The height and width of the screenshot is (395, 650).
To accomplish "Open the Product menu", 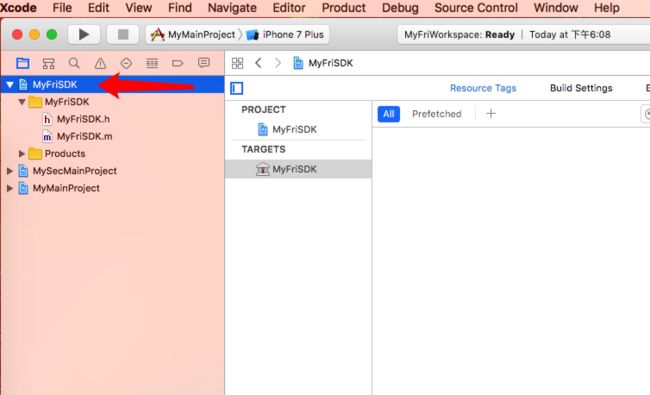I will [344, 8].
